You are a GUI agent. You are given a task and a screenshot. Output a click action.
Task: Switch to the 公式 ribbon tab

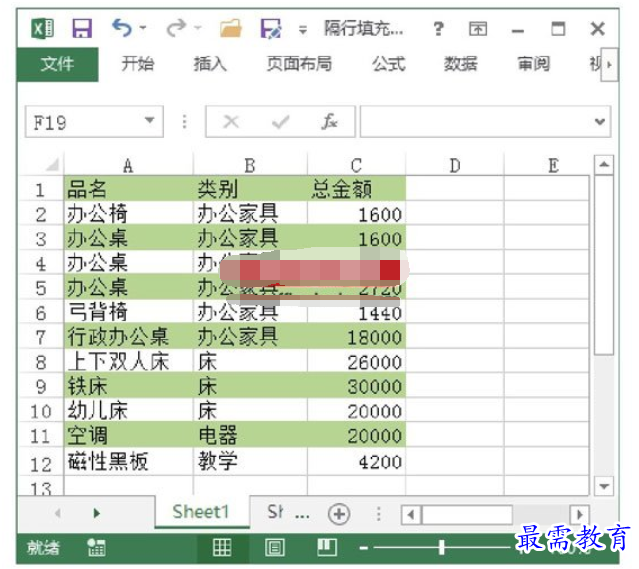click(388, 64)
